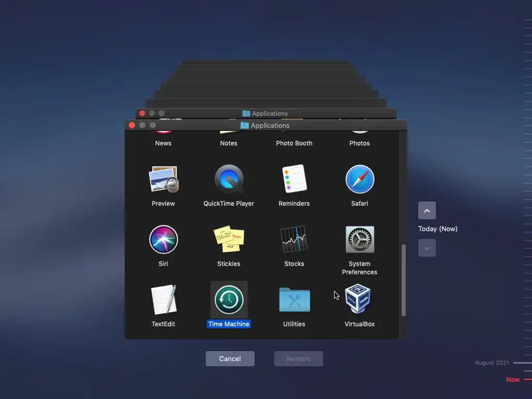
Task: Select the VirtualBox cube icon
Action: click(x=358, y=299)
